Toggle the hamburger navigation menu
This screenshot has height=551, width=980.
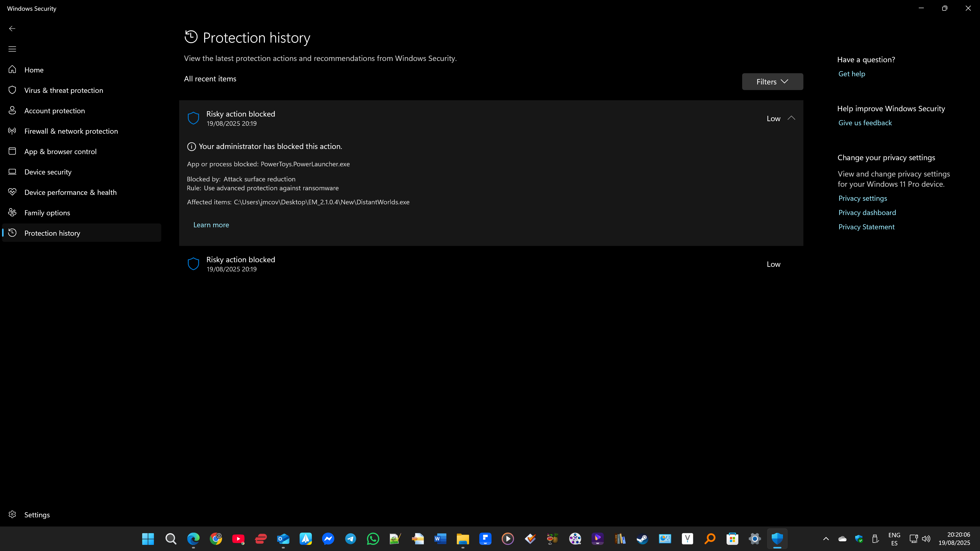(12, 49)
